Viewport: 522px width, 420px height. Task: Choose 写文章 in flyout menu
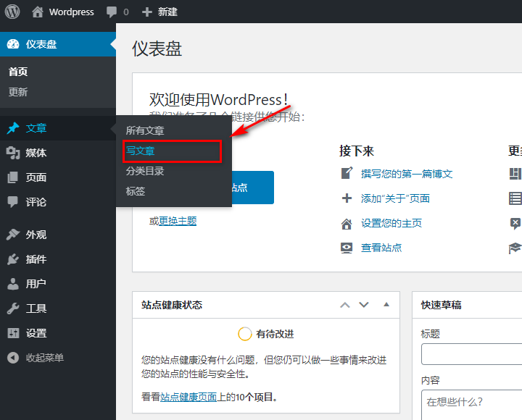tap(140, 151)
